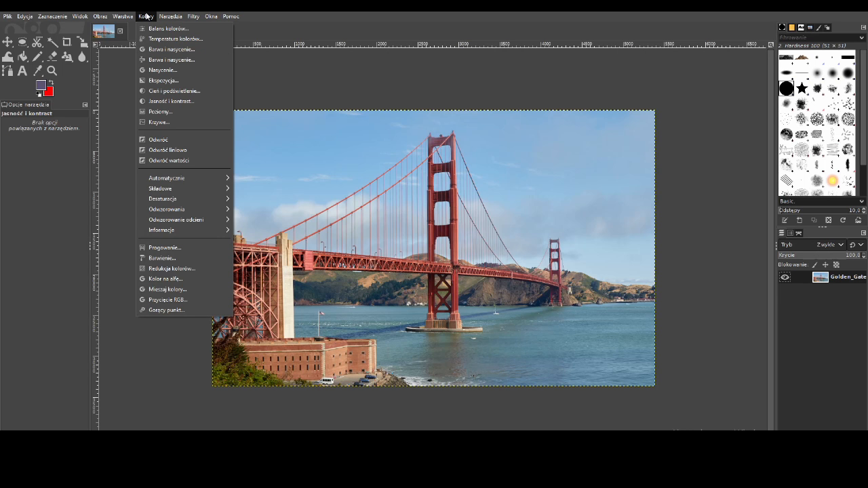The image size is (868, 488).
Task: Choose Krzywe... from the Colors menu
Action: click(x=159, y=122)
